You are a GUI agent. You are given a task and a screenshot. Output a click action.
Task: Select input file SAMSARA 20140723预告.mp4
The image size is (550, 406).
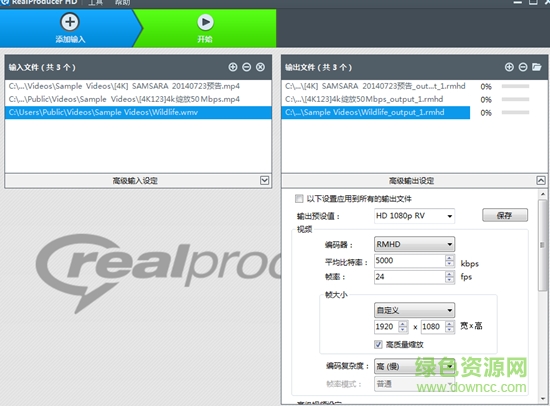[138, 86]
